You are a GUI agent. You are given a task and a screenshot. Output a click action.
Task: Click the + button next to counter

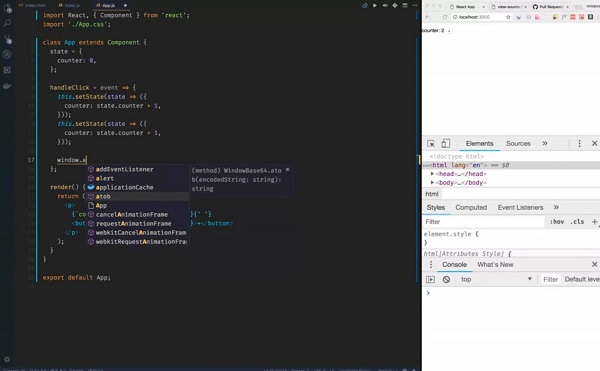click(x=449, y=31)
